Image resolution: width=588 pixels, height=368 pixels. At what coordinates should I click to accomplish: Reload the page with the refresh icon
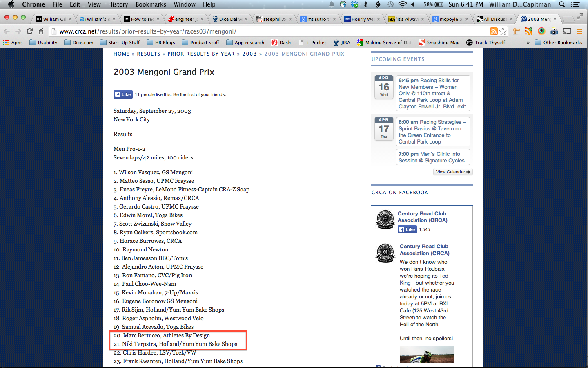(29, 31)
